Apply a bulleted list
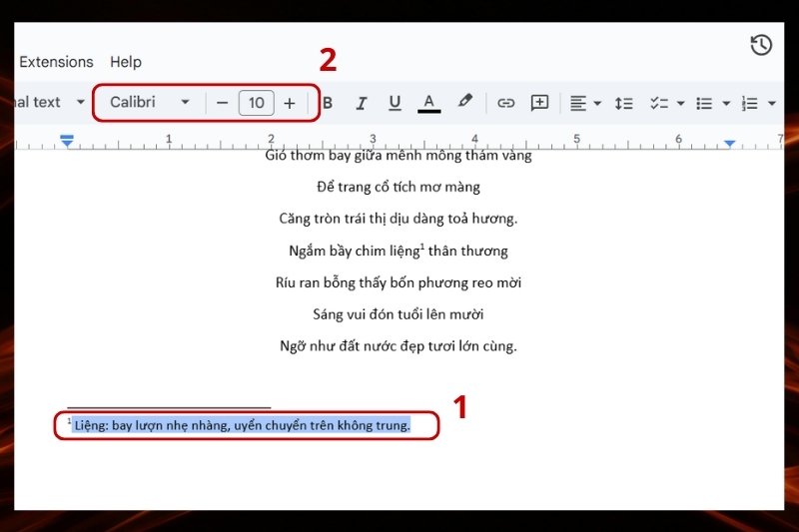 [704, 104]
